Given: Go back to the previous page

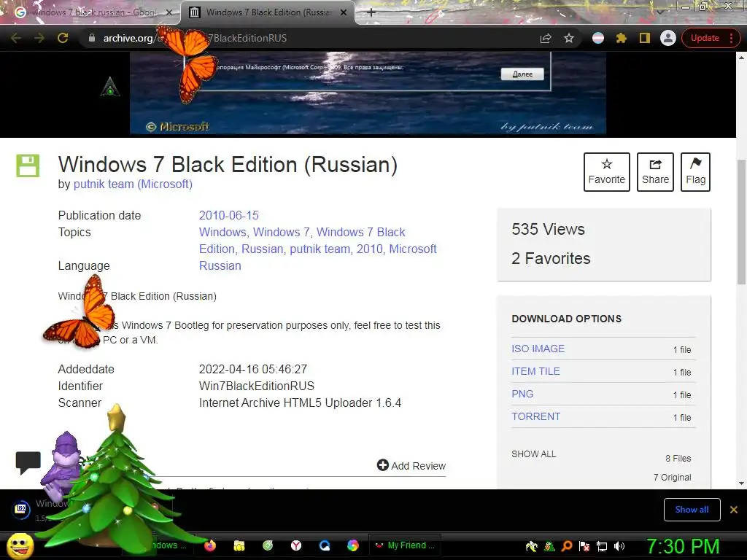Looking at the screenshot, I should click(16, 38).
